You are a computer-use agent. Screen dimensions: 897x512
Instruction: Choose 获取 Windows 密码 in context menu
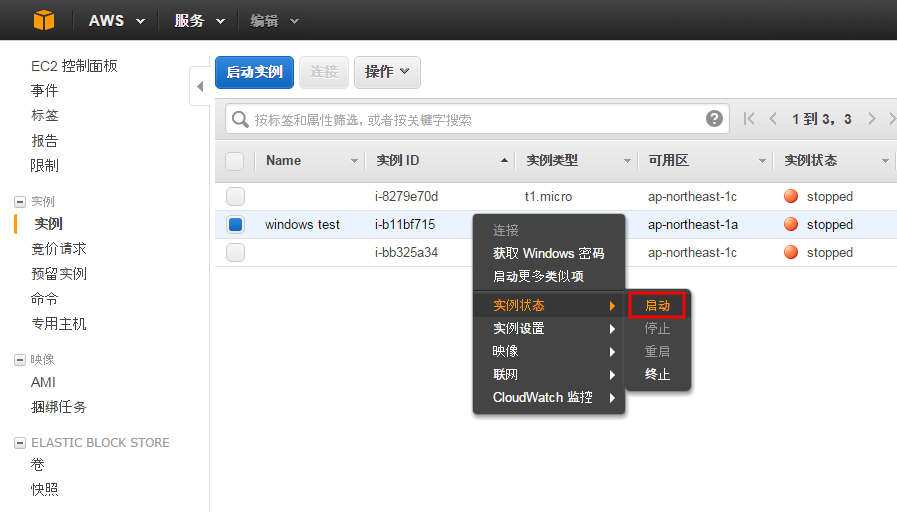click(x=549, y=253)
